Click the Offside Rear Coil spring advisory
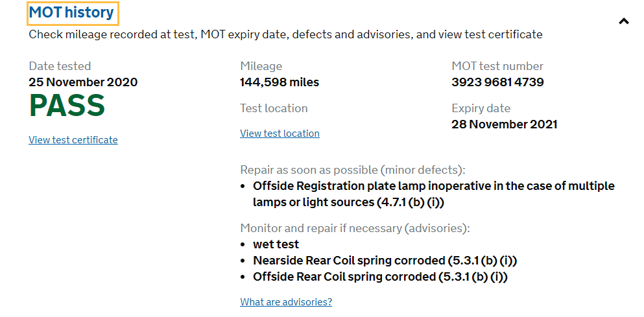Viewport: 644px width, 317px height. click(380, 277)
